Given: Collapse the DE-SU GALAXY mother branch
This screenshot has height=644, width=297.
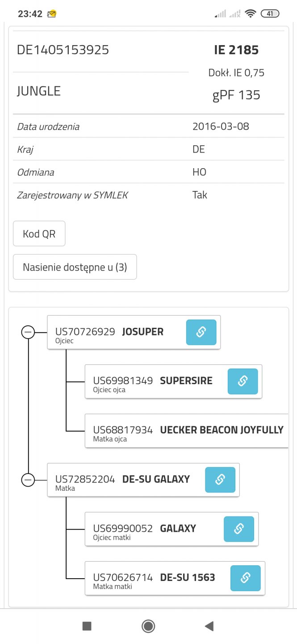Looking at the screenshot, I should (28, 480).
